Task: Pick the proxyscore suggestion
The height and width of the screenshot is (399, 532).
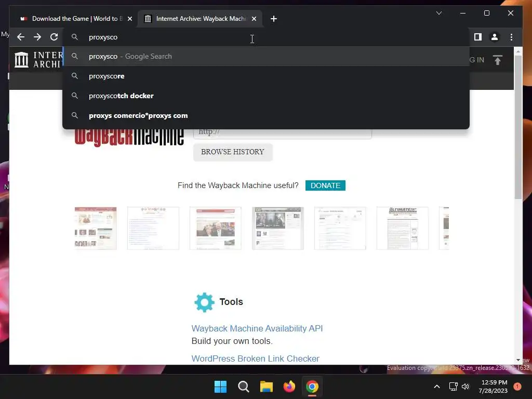Action: click(x=266, y=76)
